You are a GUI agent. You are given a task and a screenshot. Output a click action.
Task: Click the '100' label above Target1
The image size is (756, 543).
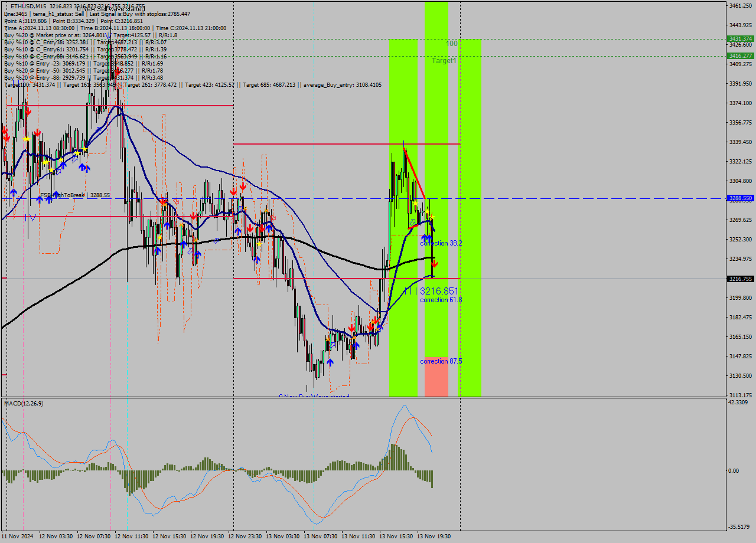click(452, 44)
